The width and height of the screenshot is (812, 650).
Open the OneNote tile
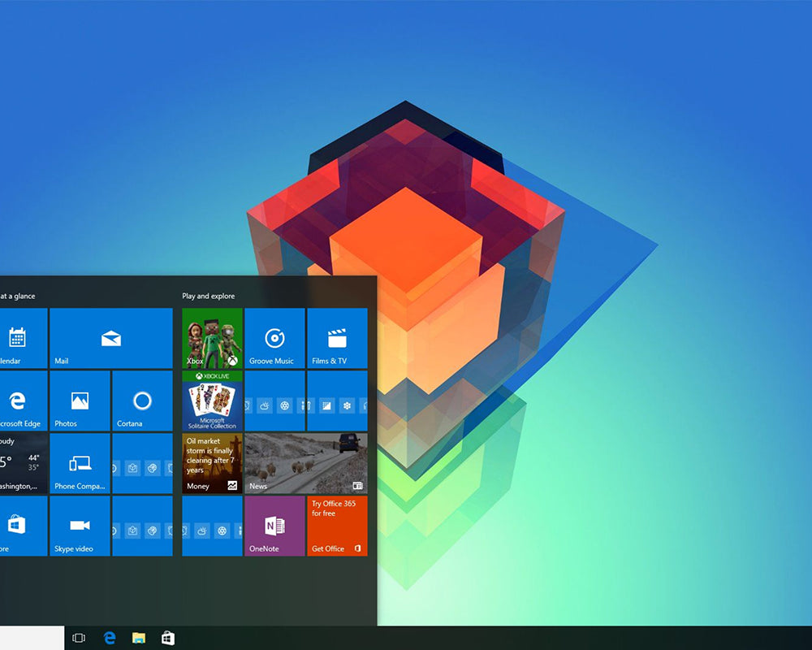click(x=274, y=526)
